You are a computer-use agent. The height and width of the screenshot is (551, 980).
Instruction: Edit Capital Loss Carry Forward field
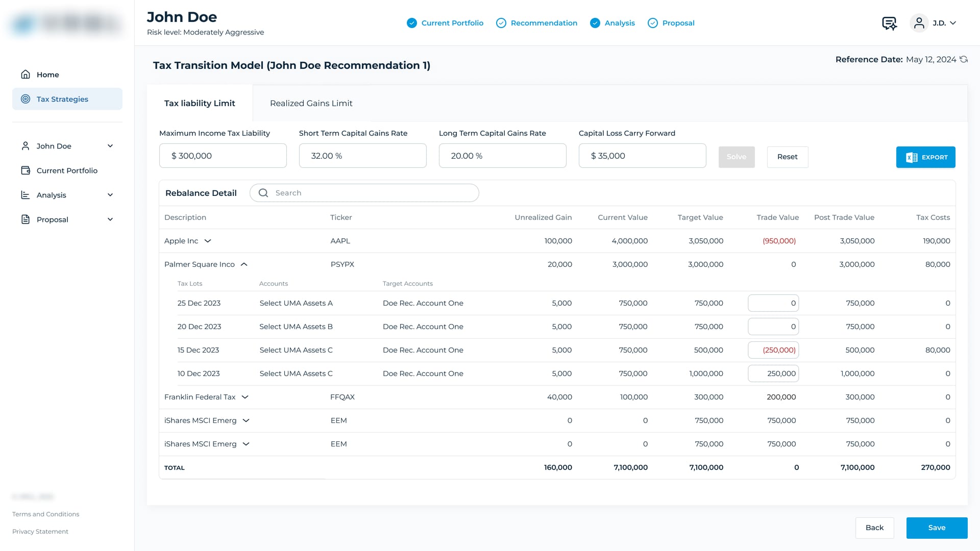[x=643, y=156]
